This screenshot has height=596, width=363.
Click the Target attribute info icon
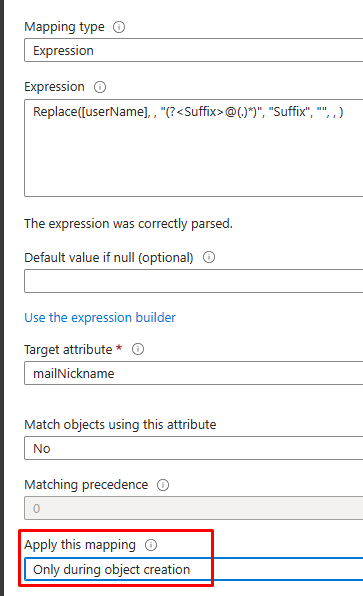click(x=138, y=349)
